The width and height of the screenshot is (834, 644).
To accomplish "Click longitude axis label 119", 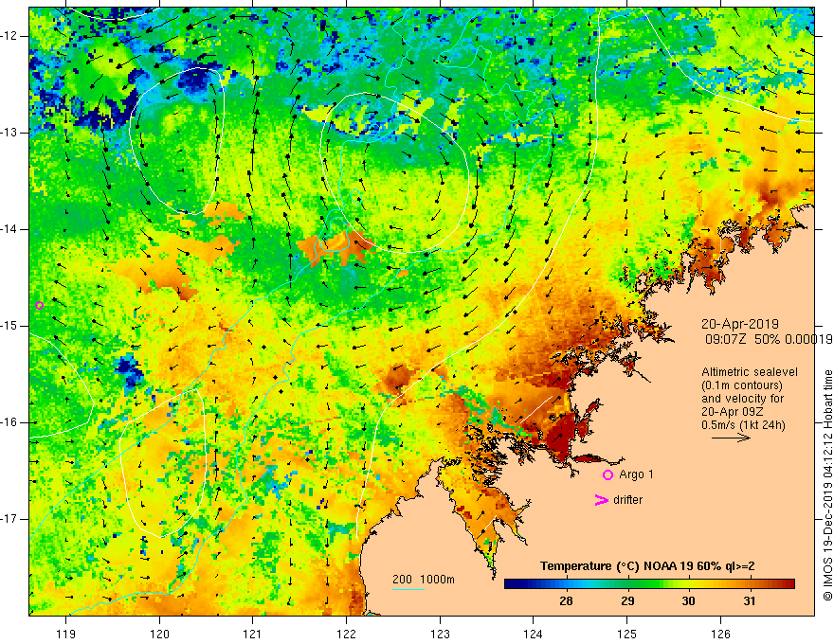I will coord(66,634).
